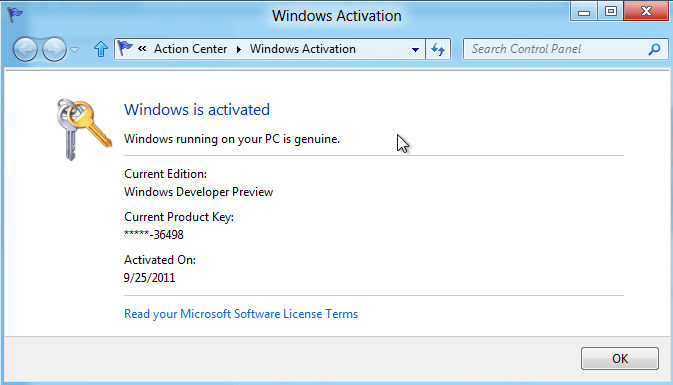The image size is (673, 385).
Task: Open the recent pages dropdown arrow
Action: (75, 50)
